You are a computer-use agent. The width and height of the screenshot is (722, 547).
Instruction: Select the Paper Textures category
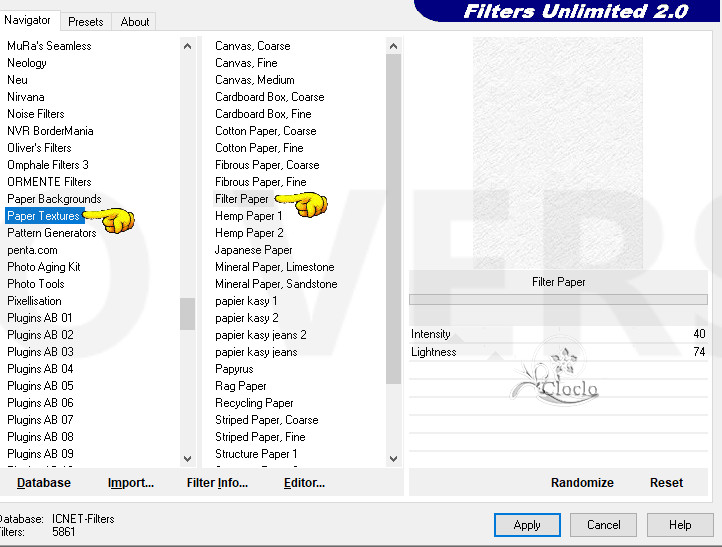coord(44,216)
